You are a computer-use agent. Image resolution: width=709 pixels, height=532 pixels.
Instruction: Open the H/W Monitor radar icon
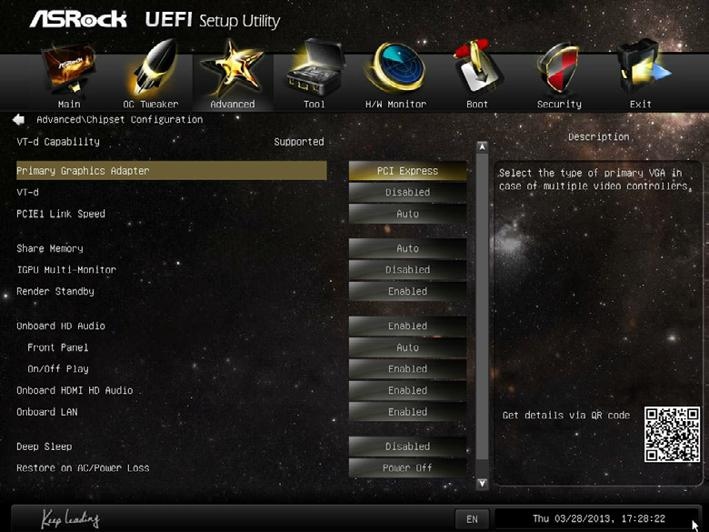tap(396, 67)
